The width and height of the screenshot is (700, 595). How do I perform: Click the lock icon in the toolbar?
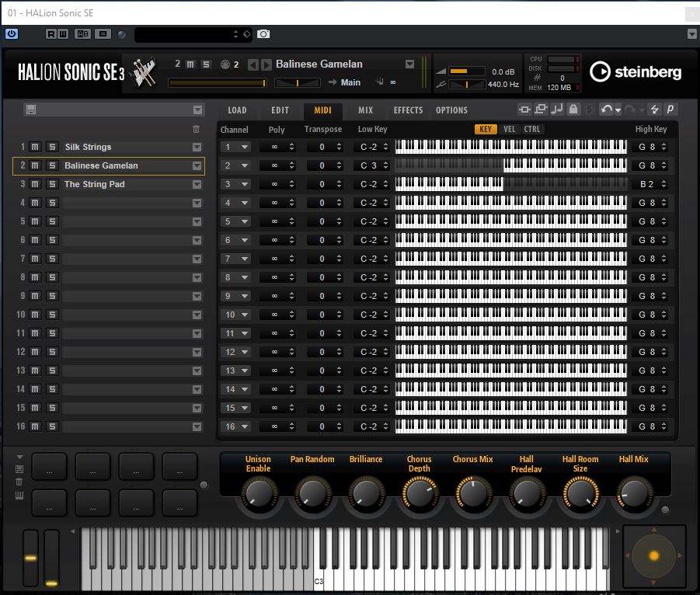573,109
